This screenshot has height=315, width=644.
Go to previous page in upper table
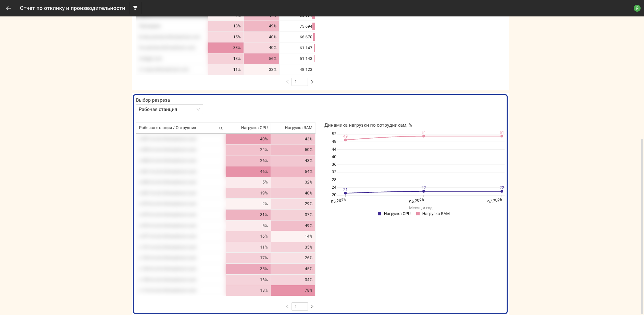(287, 82)
